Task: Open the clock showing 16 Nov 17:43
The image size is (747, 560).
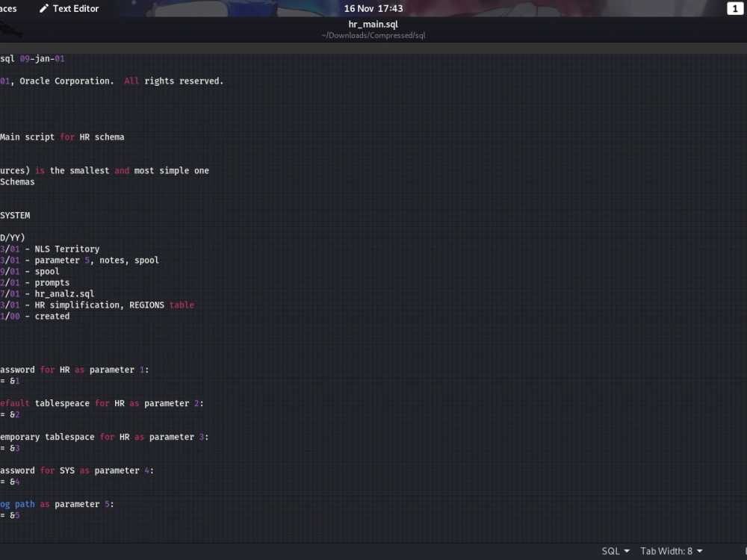Action: (x=373, y=8)
